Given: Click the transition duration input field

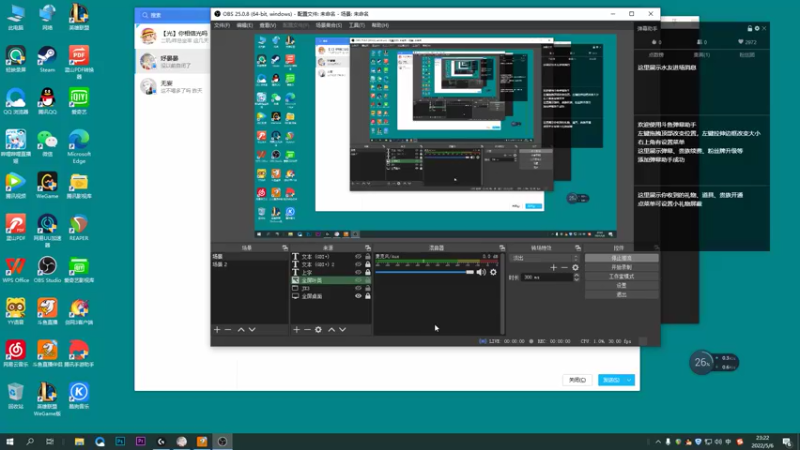Looking at the screenshot, I should 547,278.
